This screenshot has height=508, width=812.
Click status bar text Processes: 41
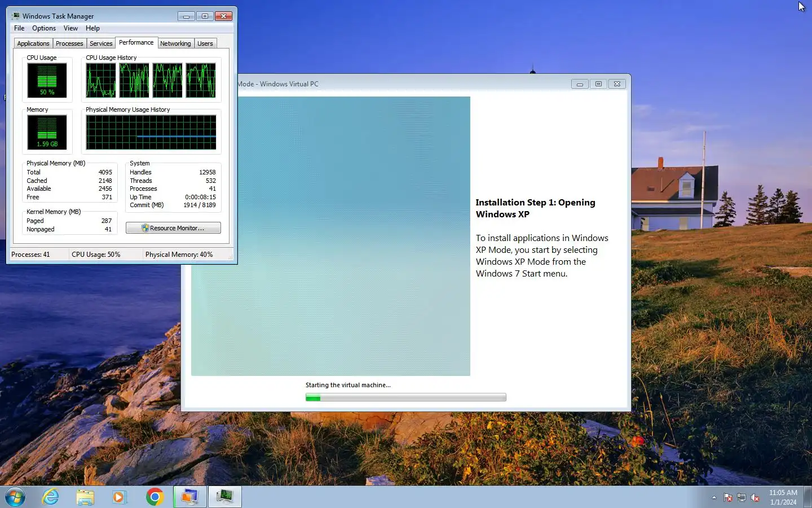pos(30,255)
